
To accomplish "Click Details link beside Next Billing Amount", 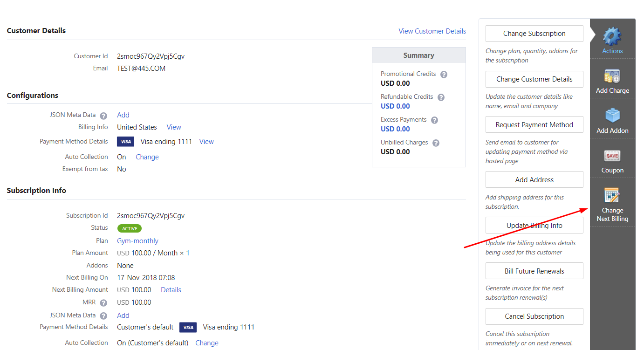I will coord(171,290).
